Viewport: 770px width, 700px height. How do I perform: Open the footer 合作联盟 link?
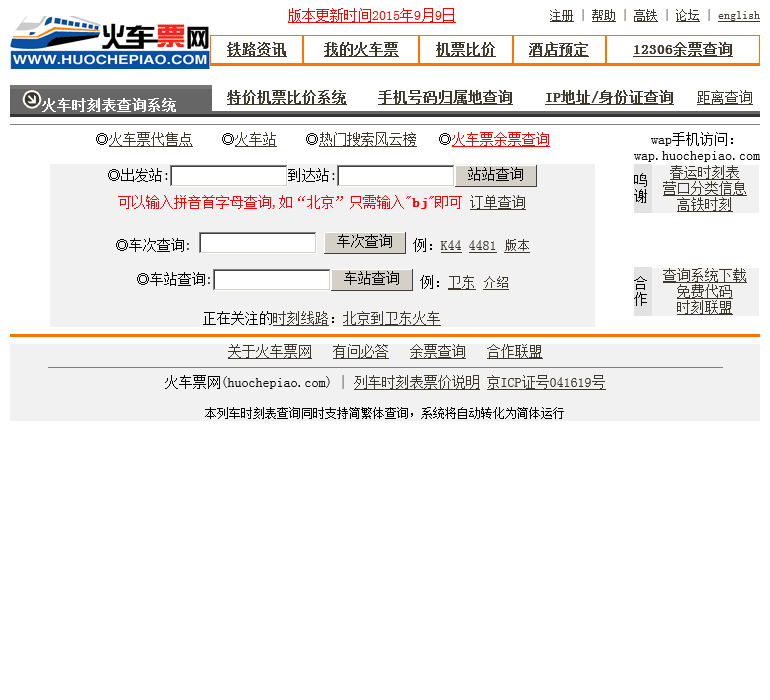tap(515, 352)
